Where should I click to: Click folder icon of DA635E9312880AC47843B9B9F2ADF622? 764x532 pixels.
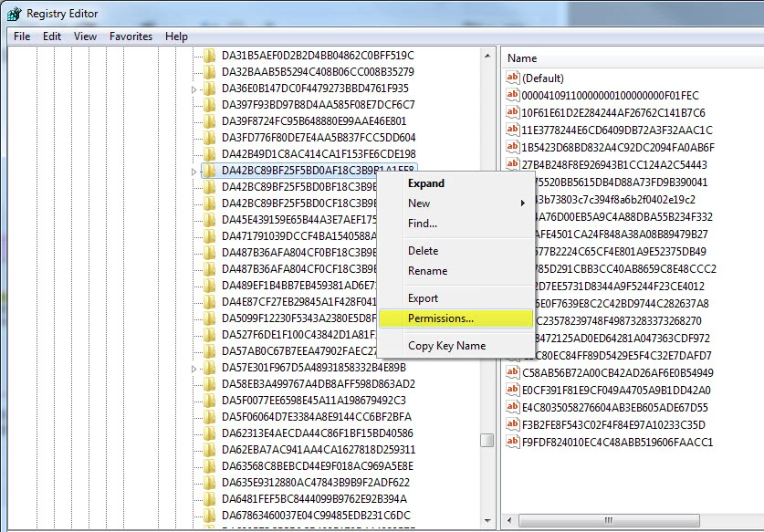210,483
